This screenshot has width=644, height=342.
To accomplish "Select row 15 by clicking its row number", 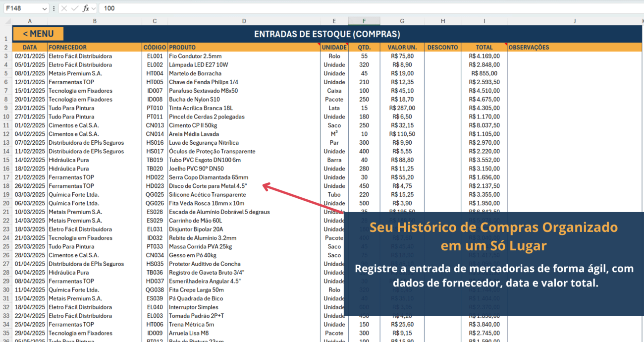I will pos(5,160).
